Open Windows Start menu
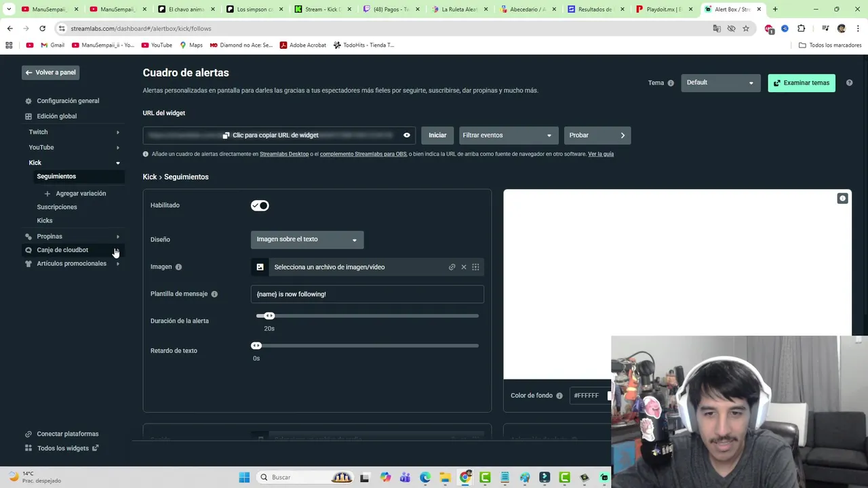 244,477
